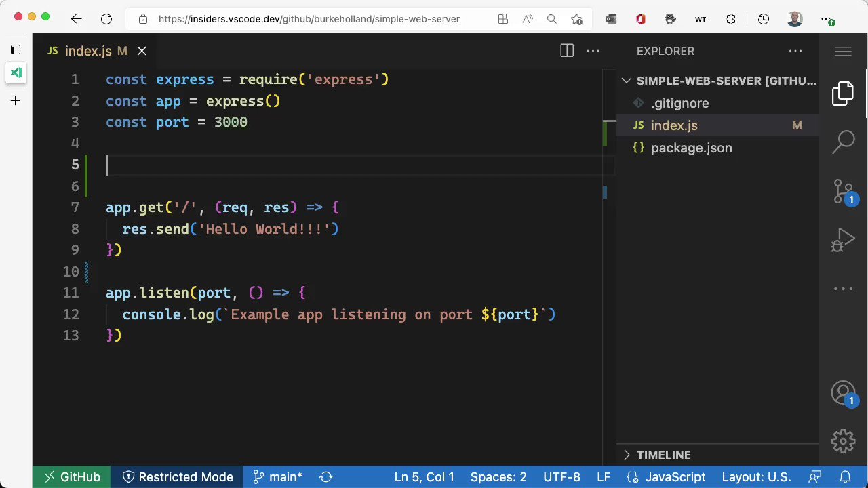Screen dimensions: 868x488
Task: Expand the TIMELINE section
Action: click(x=663, y=455)
